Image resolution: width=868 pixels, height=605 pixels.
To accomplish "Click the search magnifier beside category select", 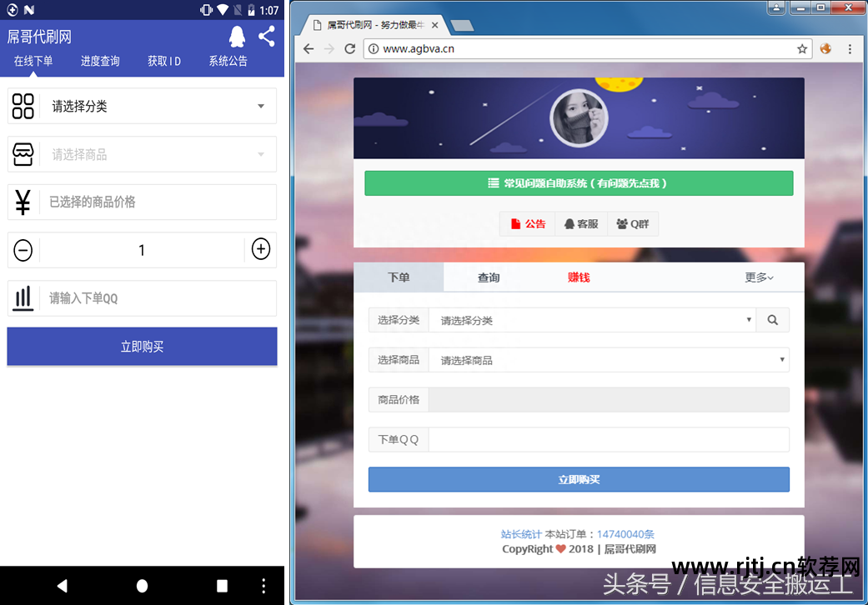I will click(x=772, y=320).
